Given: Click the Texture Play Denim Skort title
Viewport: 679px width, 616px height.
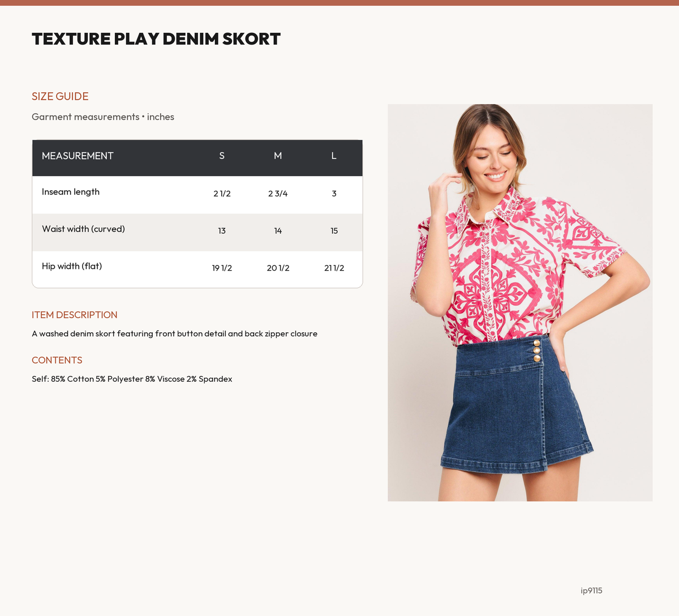Looking at the screenshot, I should point(156,39).
